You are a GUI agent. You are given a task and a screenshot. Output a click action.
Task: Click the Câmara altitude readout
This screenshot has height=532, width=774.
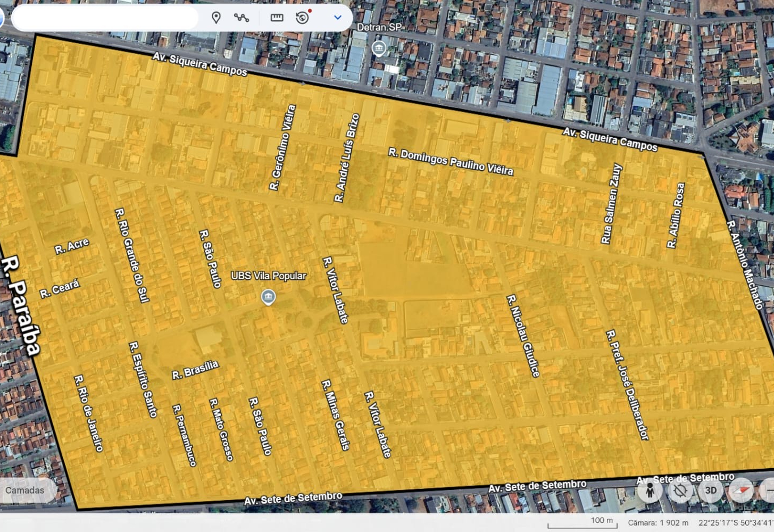[x=658, y=523]
